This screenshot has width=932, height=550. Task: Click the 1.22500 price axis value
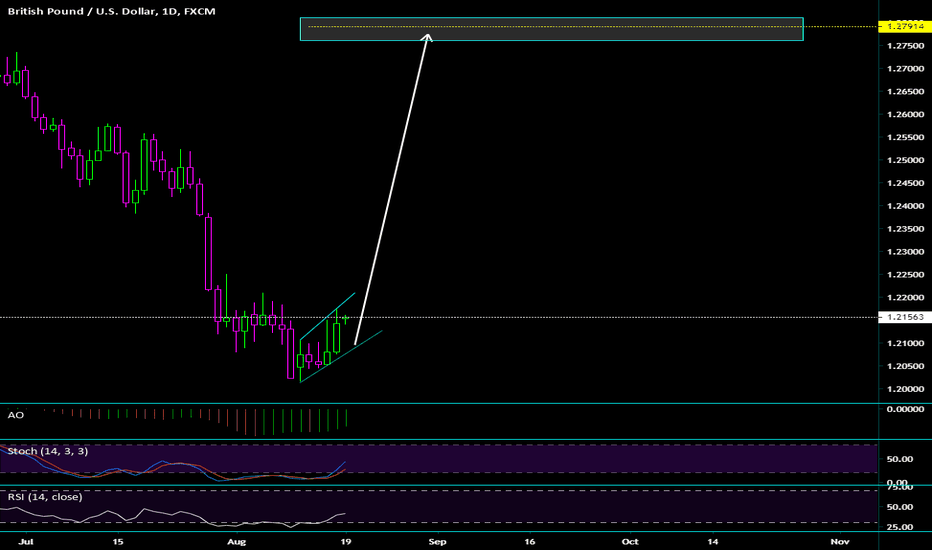click(905, 275)
